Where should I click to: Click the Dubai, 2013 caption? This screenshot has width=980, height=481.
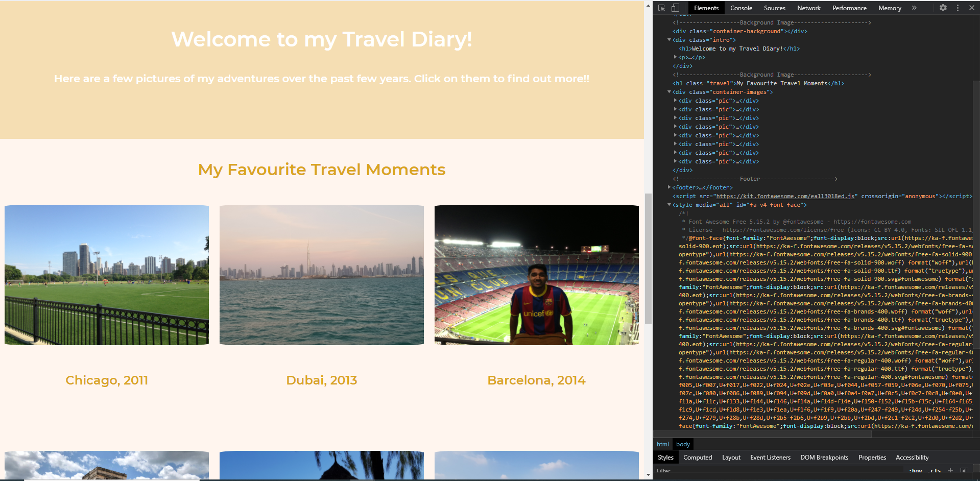[322, 380]
